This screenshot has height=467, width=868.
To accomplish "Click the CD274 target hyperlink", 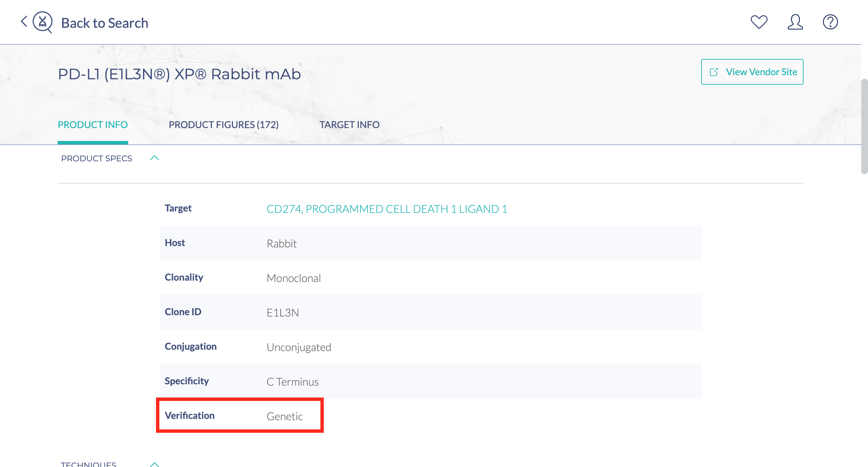I will [387, 208].
